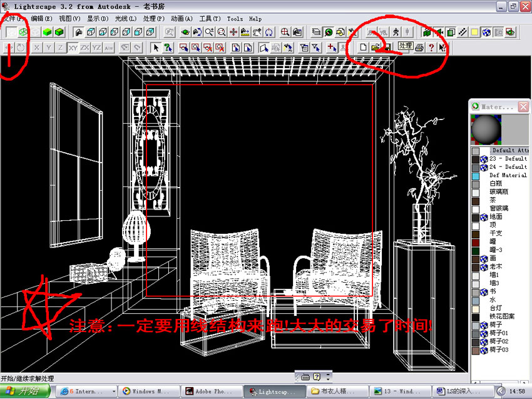532x399 pixels.
Task: Click the New document icon
Action: coord(363,48)
